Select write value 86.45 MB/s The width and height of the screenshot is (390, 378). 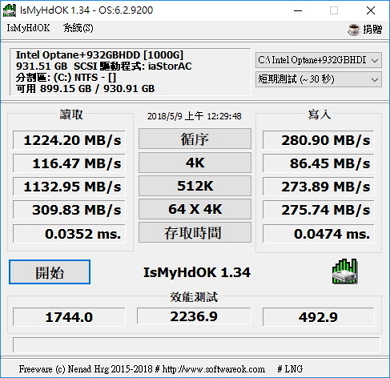tap(318, 163)
